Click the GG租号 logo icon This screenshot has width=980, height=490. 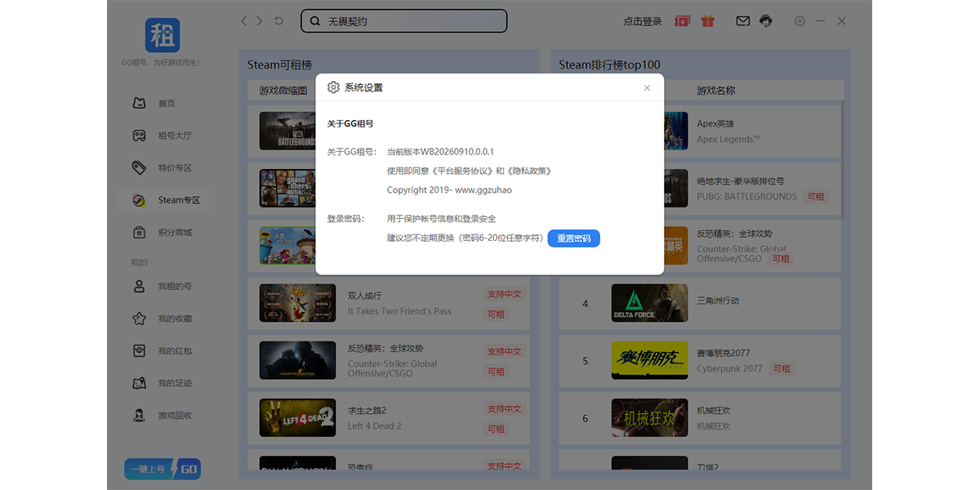click(x=163, y=35)
